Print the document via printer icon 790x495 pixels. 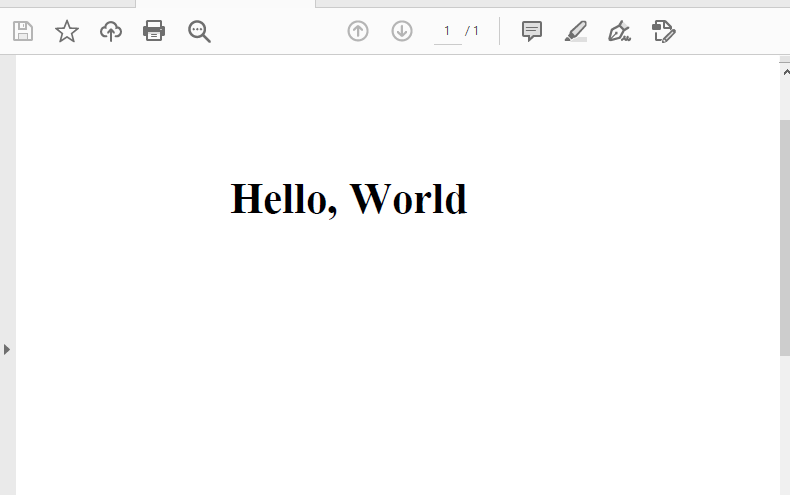154,31
